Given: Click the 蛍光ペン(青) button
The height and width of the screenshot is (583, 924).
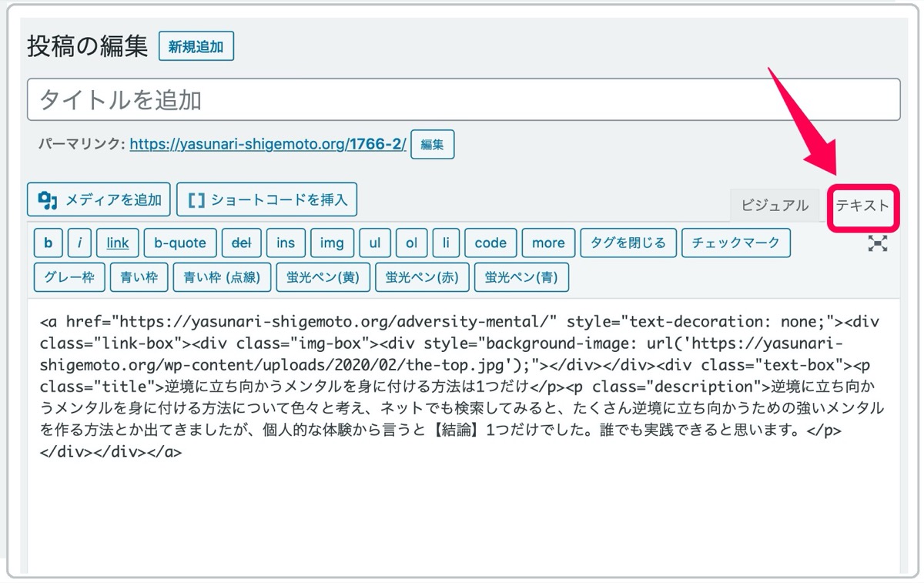Looking at the screenshot, I should (522, 277).
